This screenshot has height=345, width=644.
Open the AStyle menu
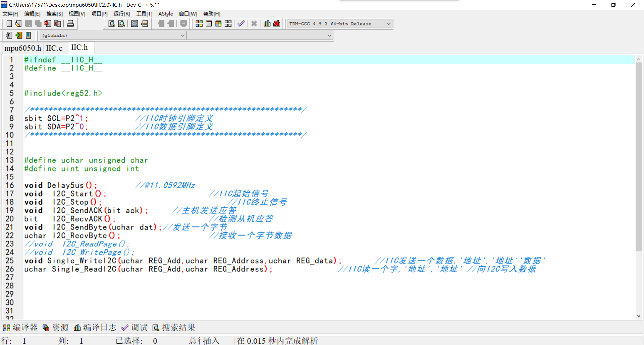[x=165, y=14]
